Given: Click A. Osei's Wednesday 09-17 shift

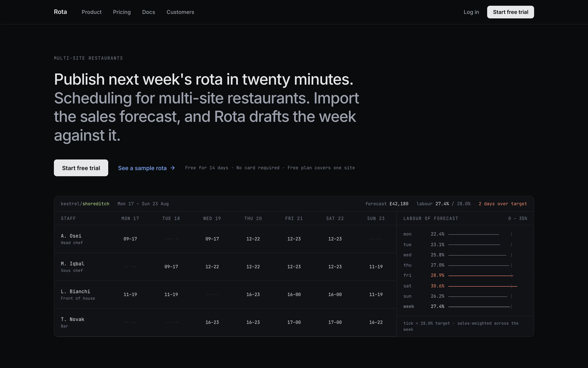Looking at the screenshot, I should pos(212,239).
